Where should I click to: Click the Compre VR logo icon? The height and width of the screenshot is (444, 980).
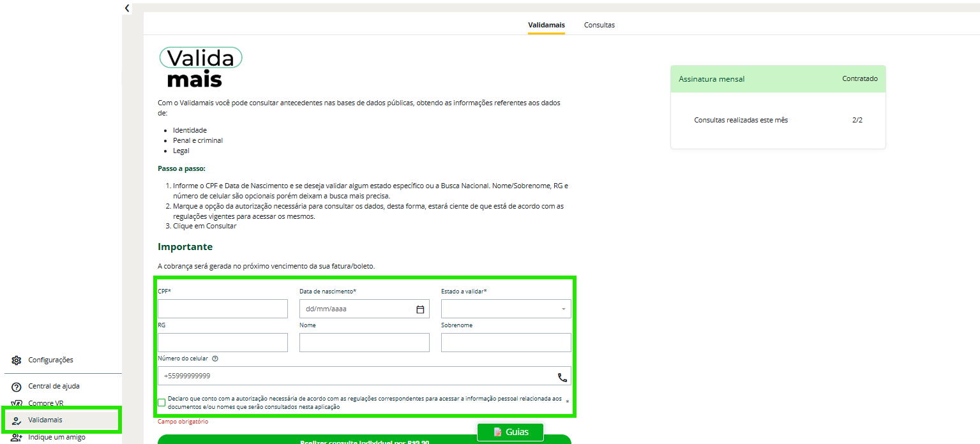17,404
